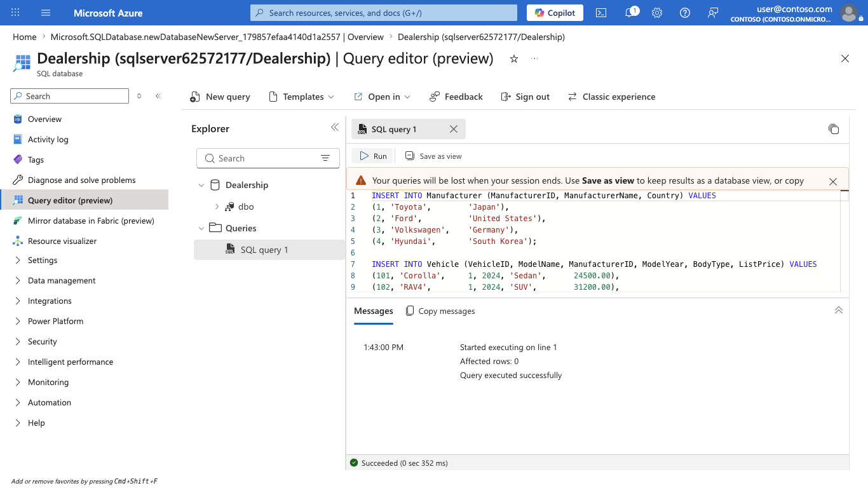Click the Microsoft Azure logo text
This screenshot has height=488, width=868.
click(x=108, y=13)
